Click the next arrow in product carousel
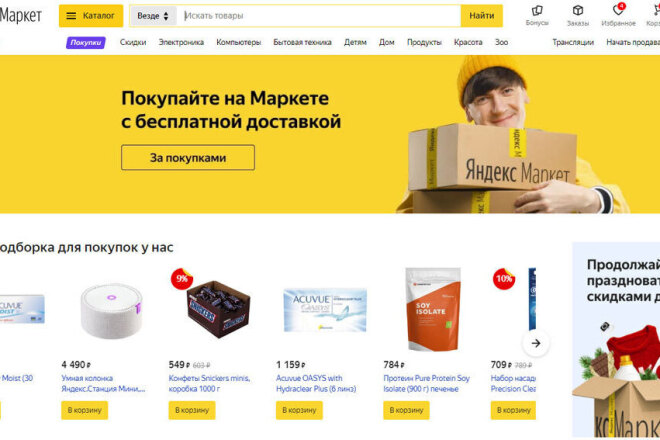 click(535, 343)
